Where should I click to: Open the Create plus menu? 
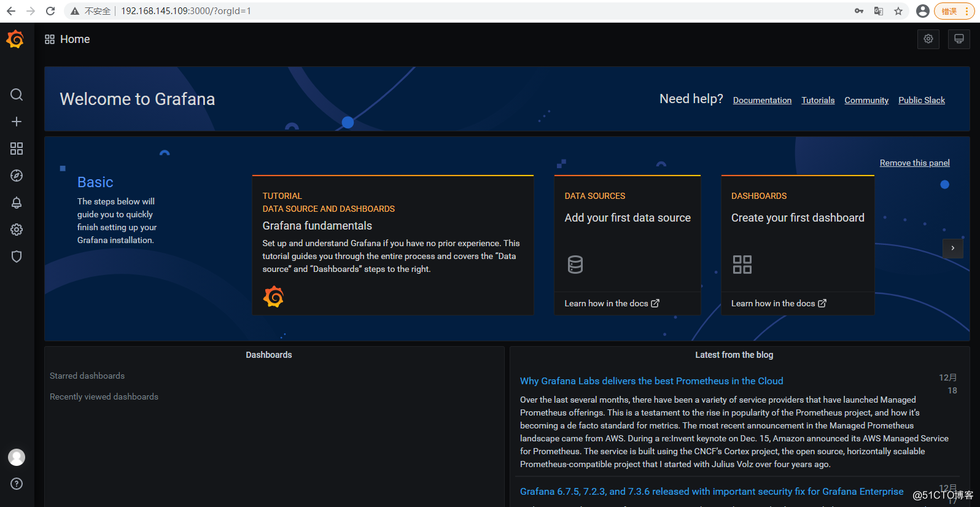[x=17, y=122]
